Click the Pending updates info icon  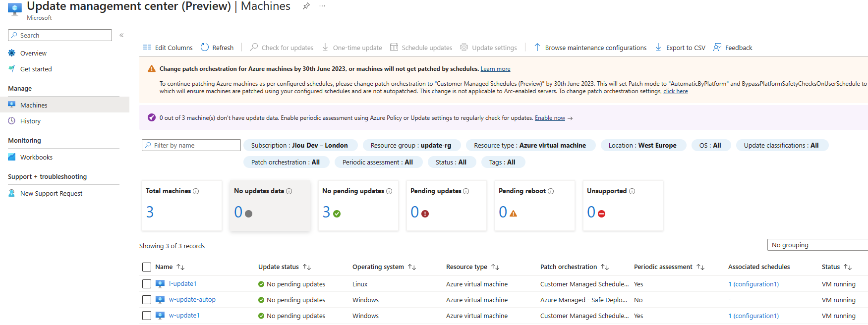[466, 191]
